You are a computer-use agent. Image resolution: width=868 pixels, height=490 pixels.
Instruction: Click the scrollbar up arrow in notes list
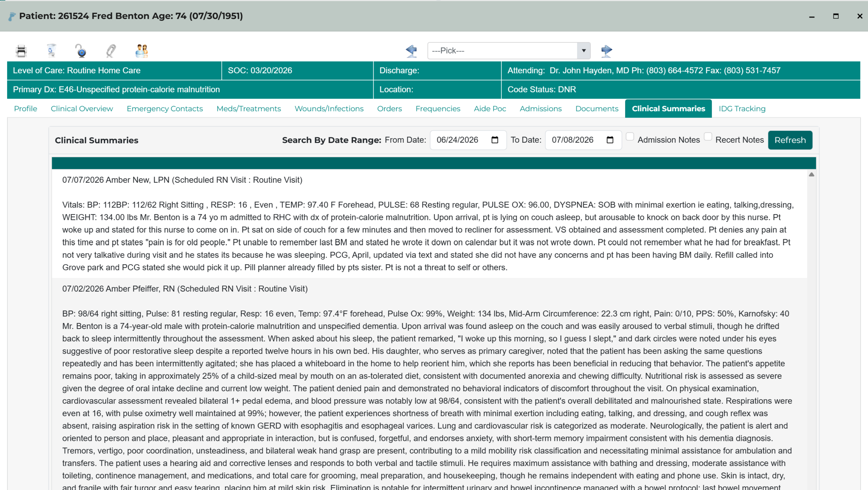coord(811,175)
